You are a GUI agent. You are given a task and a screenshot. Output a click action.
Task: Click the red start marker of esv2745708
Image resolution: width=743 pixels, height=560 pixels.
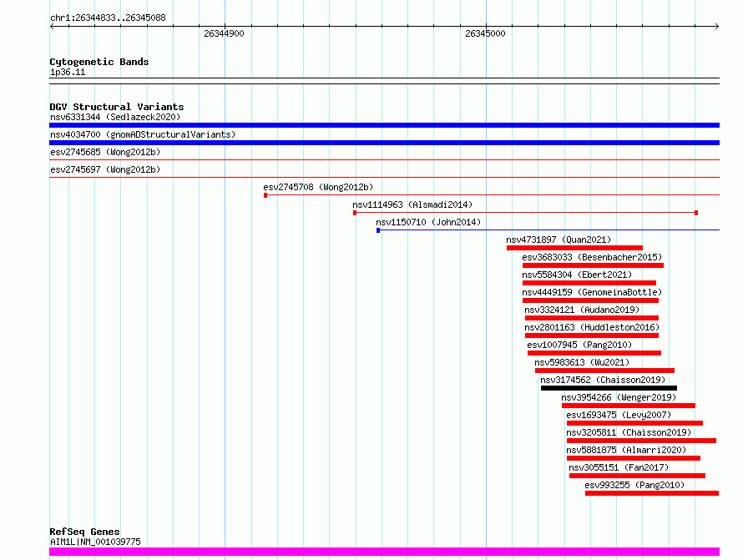coord(265,195)
